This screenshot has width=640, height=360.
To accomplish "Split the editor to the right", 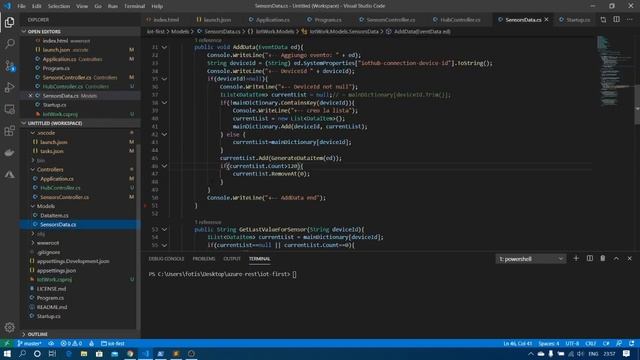I will (616, 20).
